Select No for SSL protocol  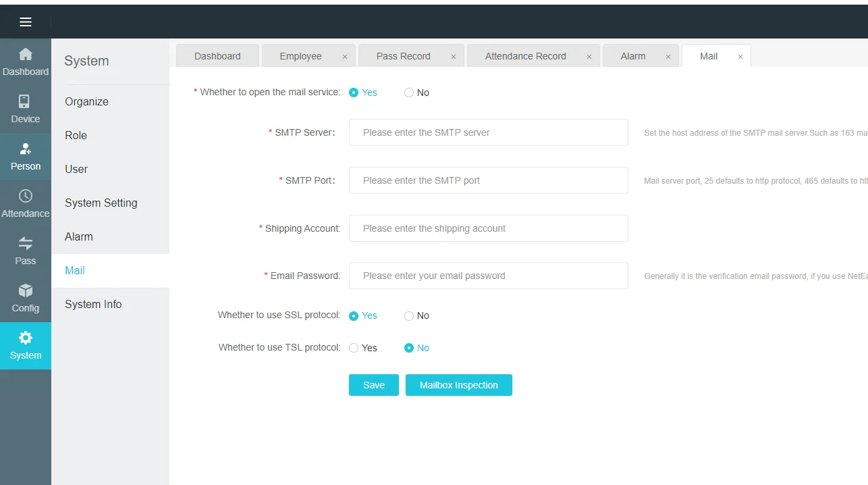coord(409,316)
